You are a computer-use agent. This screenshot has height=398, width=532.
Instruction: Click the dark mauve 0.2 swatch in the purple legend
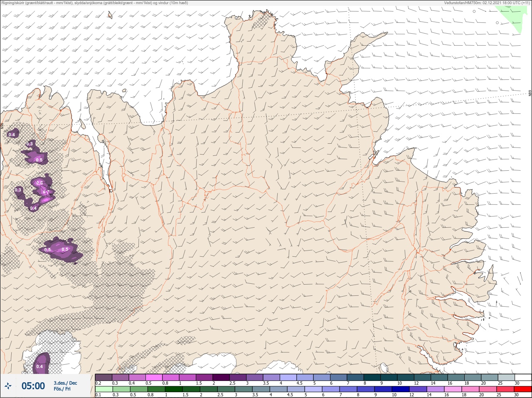(103, 377)
